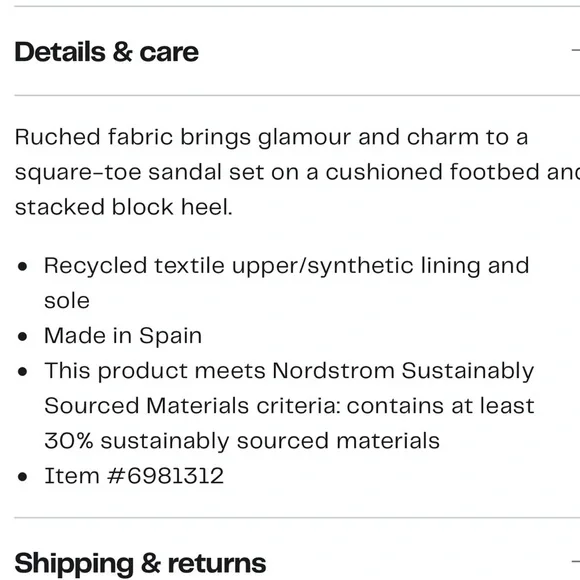Click the Details & care heading
The height and width of the screenshot is (580, 580).
(x=107, y=52)
